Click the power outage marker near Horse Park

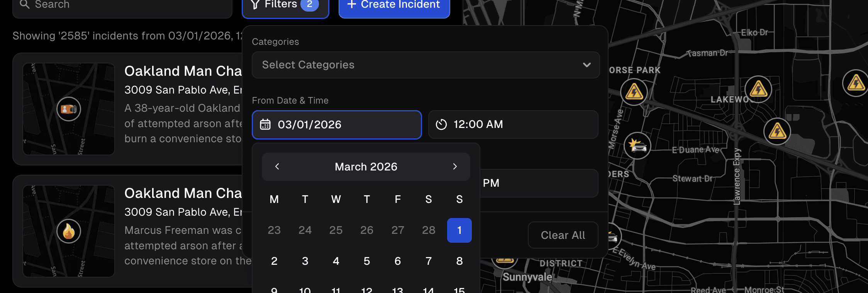pyautogui.click(x=634, y=92)
